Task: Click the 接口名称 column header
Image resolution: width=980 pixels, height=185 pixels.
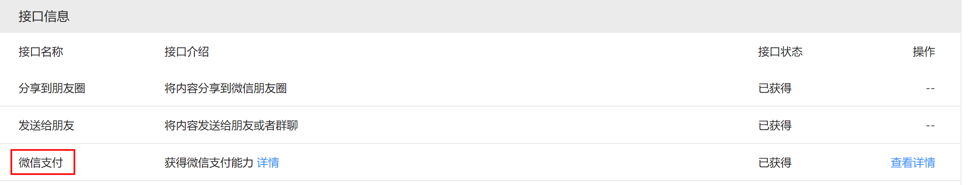Action: (41, 51)
